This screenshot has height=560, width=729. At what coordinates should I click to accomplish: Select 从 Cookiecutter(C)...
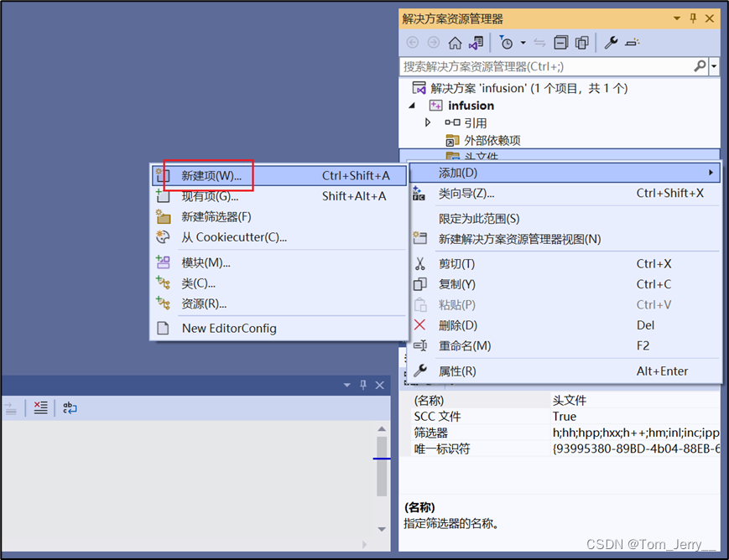pos(279,237)
